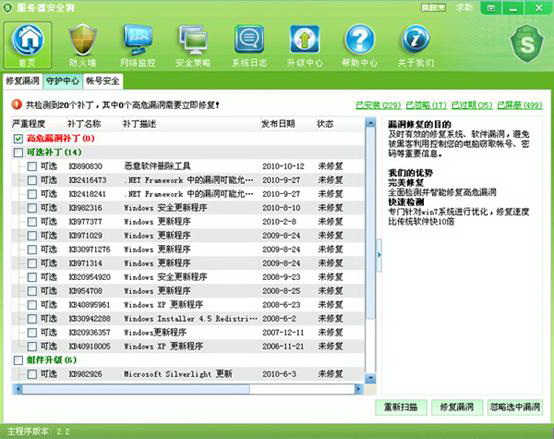Click the horizontal scrollbar left arrow
Viewport: 554px width, 439px height.
click(17, 389)
